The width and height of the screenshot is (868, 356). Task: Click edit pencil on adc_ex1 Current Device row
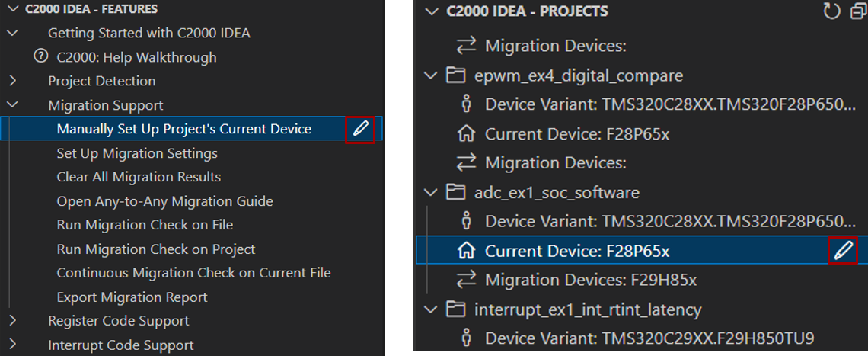coord(842,251)
